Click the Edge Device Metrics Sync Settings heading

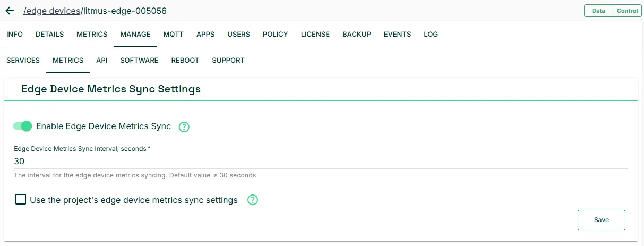coord(111,89)
